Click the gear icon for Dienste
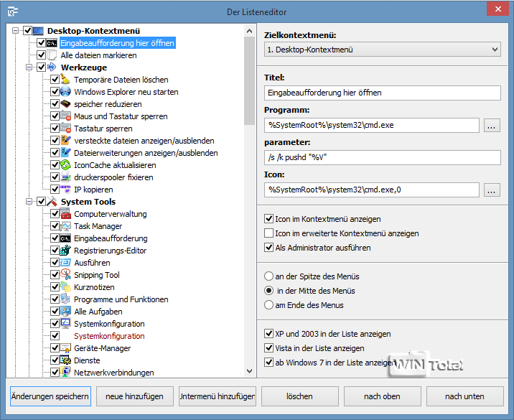The image size is (514, 420). coord(65,360)
